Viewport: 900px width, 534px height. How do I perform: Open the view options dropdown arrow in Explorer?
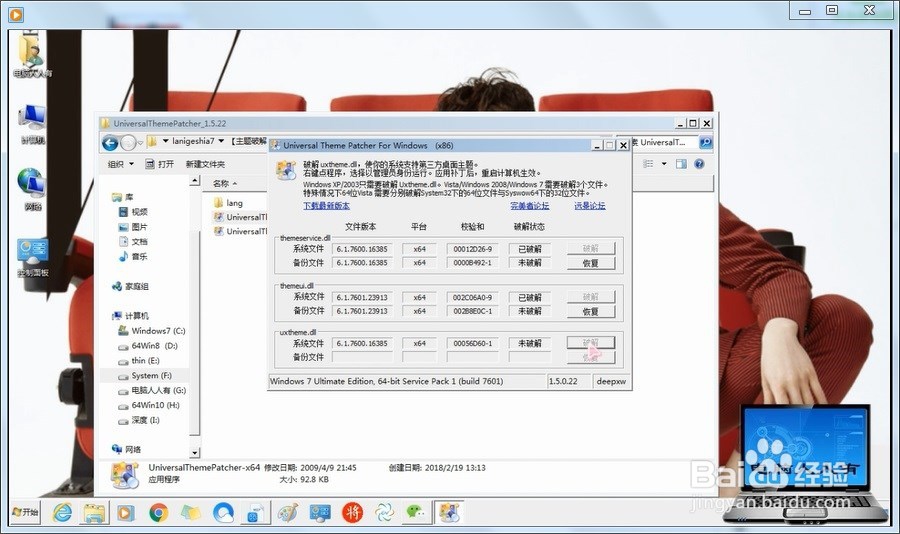click(664, 164)
